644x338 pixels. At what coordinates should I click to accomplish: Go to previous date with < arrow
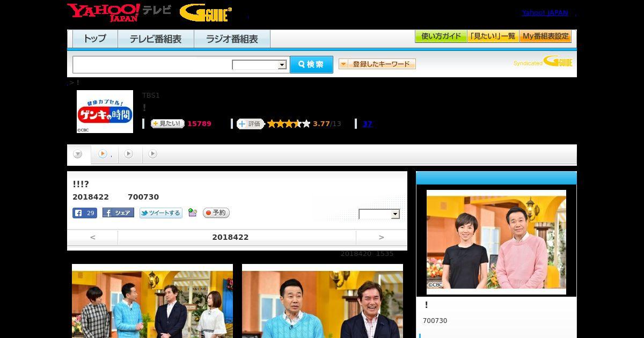tap(92, 237)
